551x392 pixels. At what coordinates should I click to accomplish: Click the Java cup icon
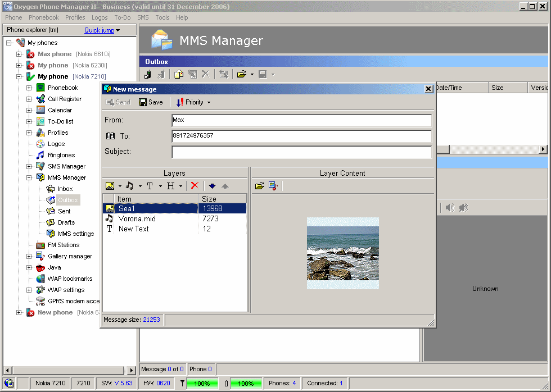coord(40,267)
